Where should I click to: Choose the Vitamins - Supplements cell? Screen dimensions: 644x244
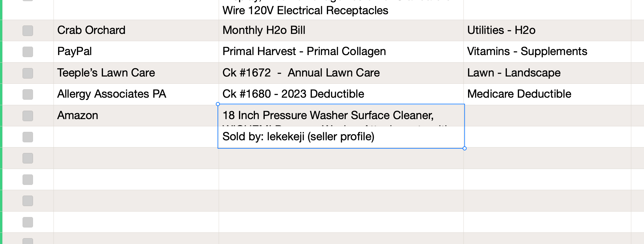click(x=547, y=52)
